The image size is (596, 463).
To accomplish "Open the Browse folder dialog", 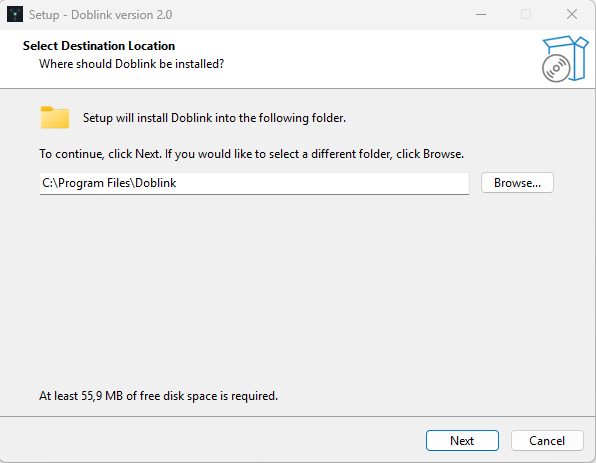I will [517, 183].
